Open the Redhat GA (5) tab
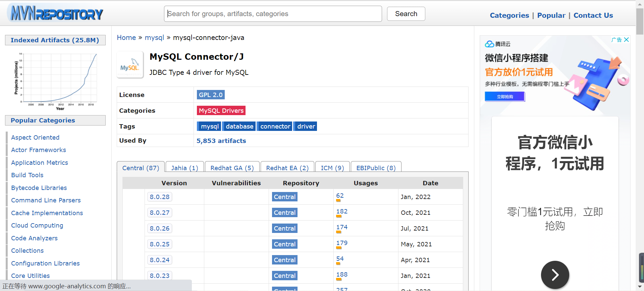Viewport: 644px width, 291px height. (232, 168)
